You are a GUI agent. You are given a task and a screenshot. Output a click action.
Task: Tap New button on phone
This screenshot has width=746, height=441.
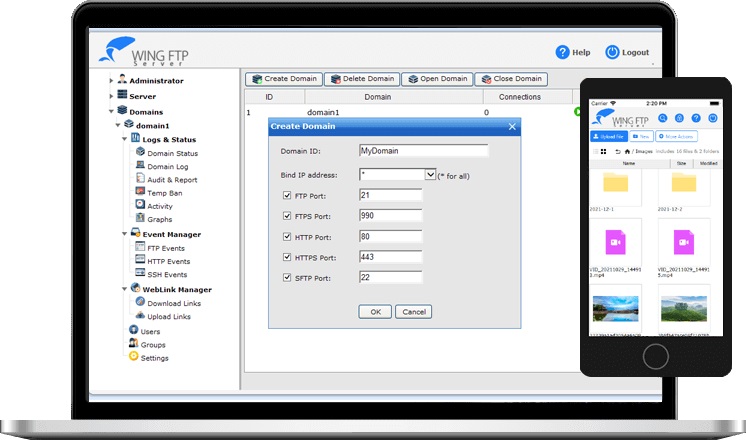tap(641, 137)
